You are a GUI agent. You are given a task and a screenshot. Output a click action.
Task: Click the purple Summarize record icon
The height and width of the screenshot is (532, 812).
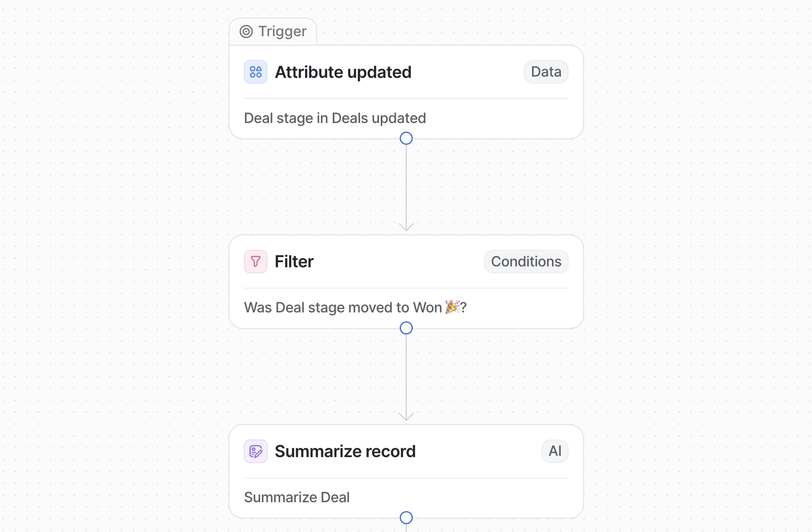coord(255,451)
